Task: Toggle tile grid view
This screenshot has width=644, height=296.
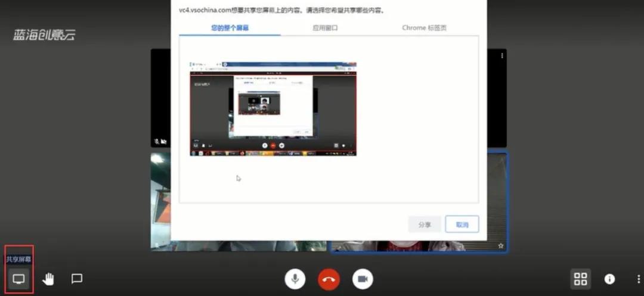Action: [x=580, y=279]
